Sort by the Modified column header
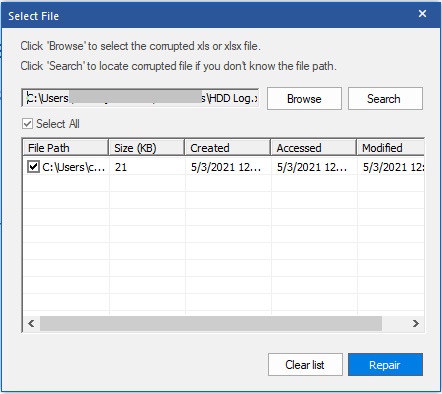This screenshot has height=394, width=442. click(391, 148)
